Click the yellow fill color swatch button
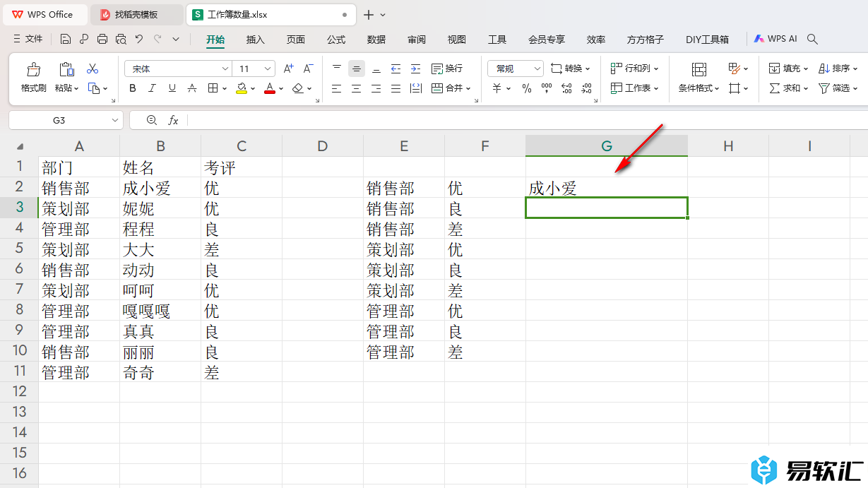Viewport: 868px width, 488px height. (x=241, y=88)
